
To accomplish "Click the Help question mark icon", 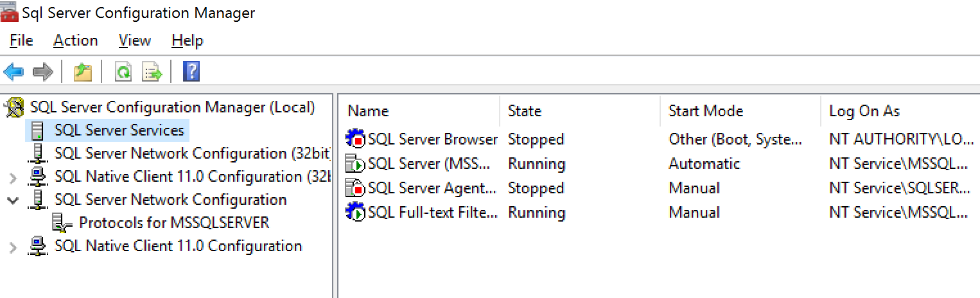I will click(x=191, y=71).
